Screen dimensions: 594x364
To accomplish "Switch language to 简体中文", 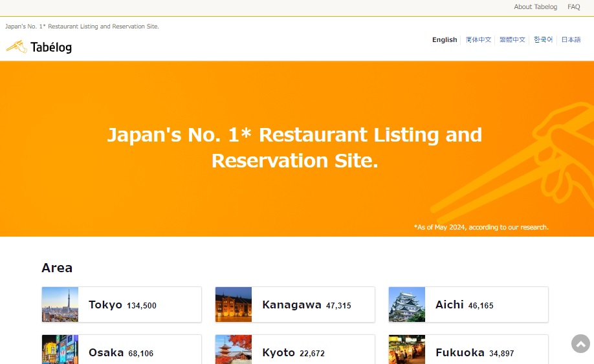I will pyautogui.click(x=478, y=39).
